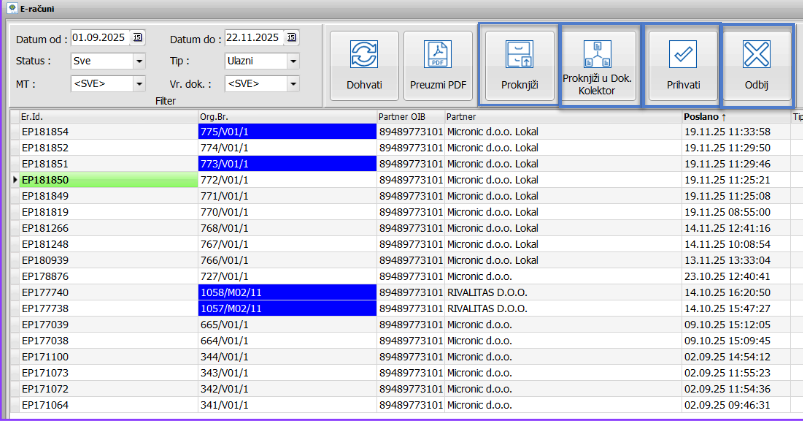Viewport: 803px width, 421px height.
Task: Expand the Vr. dok. dropdown
Action: (x=292, y=83)
